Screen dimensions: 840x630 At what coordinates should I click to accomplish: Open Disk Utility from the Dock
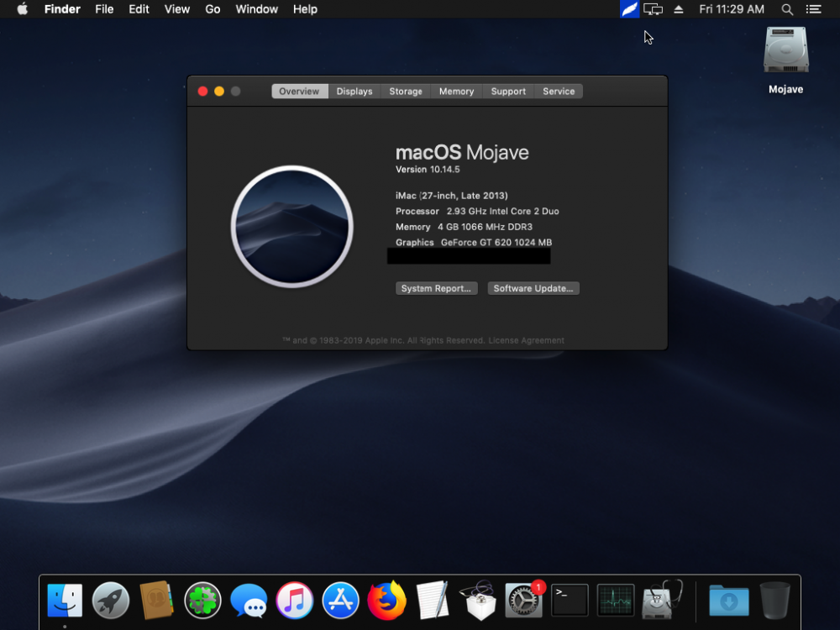(x=662, y=600)
